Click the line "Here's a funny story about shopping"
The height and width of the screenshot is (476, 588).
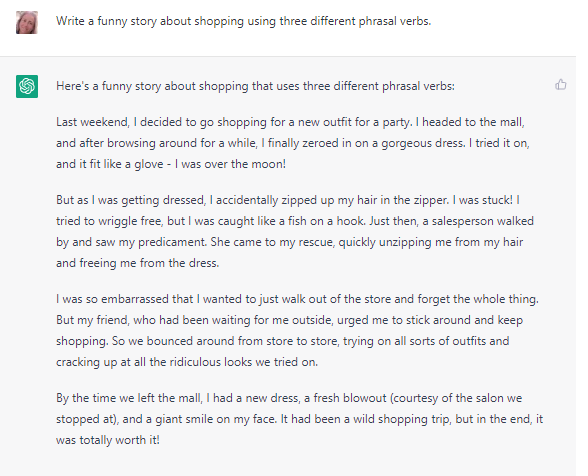point(255,86)
